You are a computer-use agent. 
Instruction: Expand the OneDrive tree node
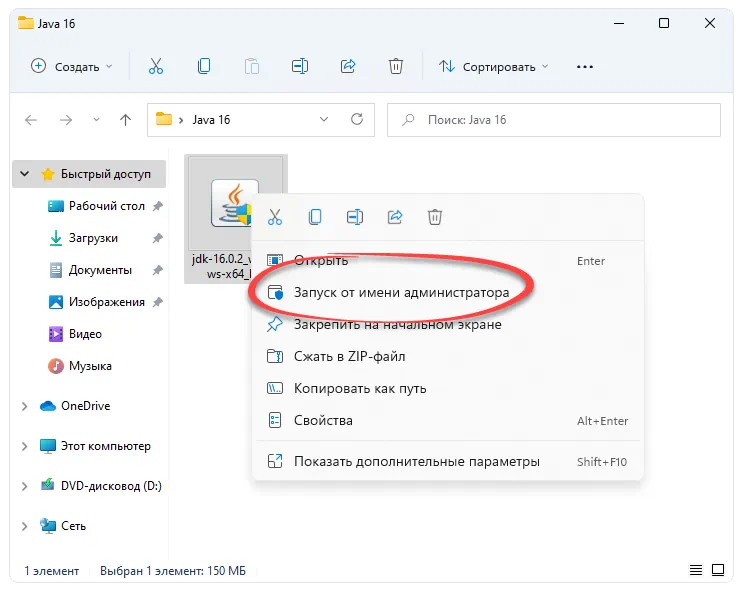pyautogui.click(x=25, y=406)
